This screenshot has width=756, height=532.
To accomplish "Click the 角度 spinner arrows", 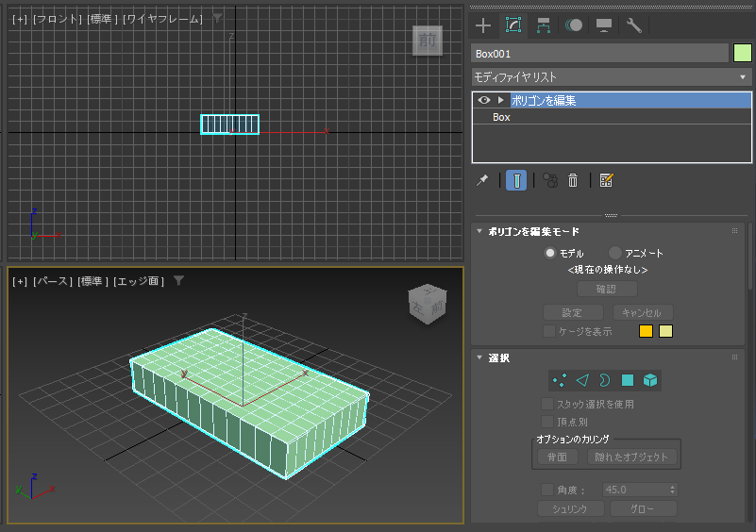I will [x=673, y=490].
